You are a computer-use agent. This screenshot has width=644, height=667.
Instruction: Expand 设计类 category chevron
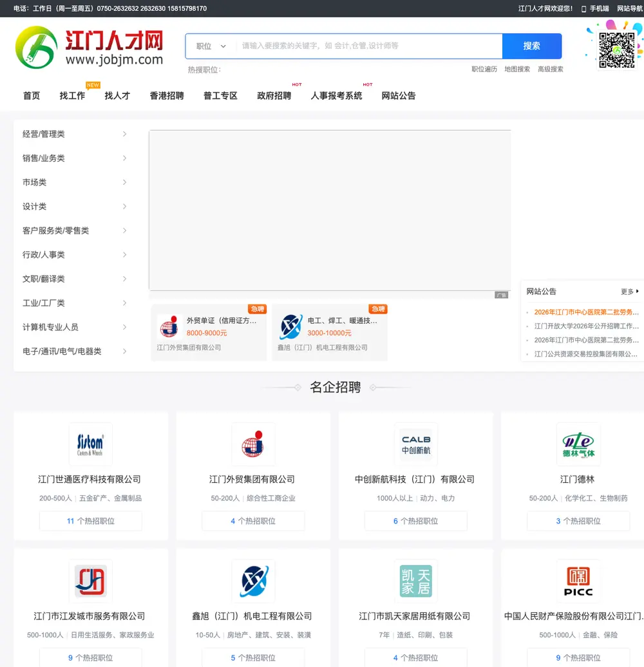[125, 206]
